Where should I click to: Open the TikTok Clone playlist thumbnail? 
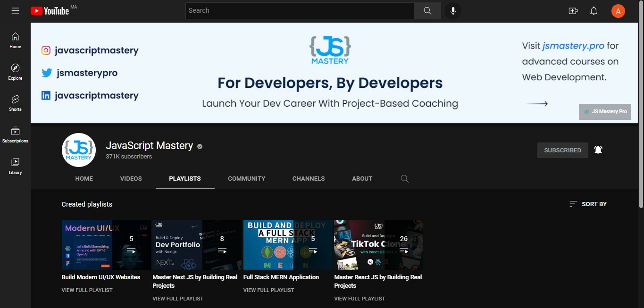coord(378,245)
